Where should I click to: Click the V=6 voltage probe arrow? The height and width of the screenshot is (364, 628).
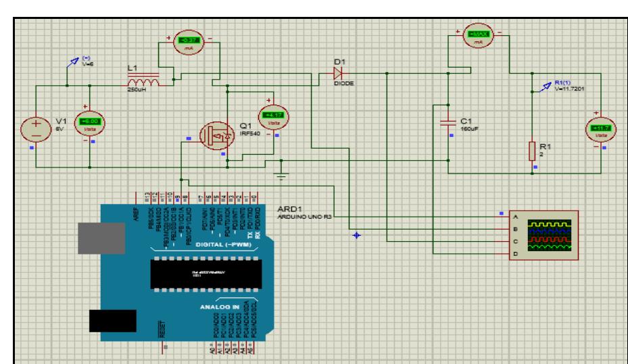click(x=74, y=61)
